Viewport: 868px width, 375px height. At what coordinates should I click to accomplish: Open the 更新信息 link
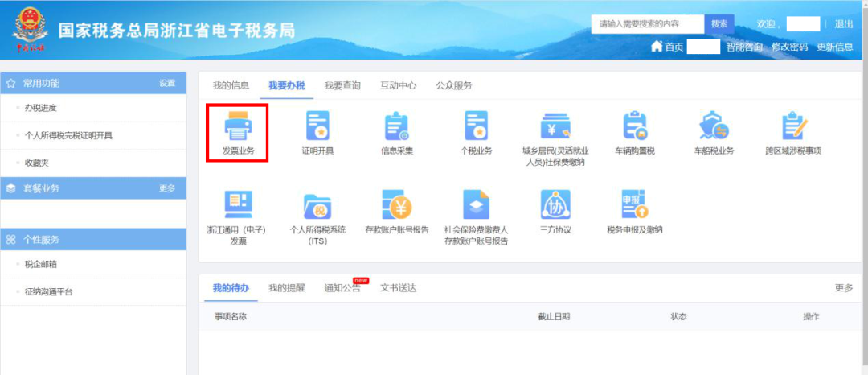(x=835, y=47)
